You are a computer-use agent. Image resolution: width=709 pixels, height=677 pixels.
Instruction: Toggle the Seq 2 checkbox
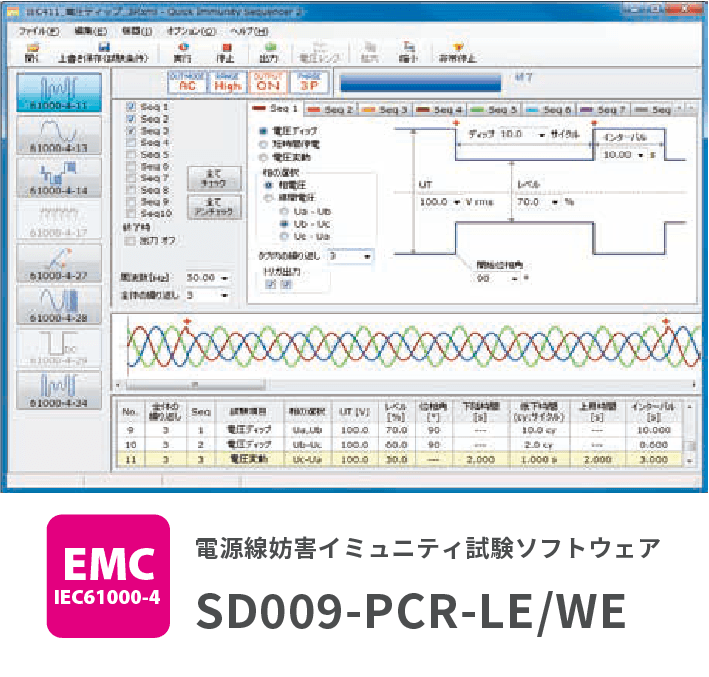click(131, 119)
